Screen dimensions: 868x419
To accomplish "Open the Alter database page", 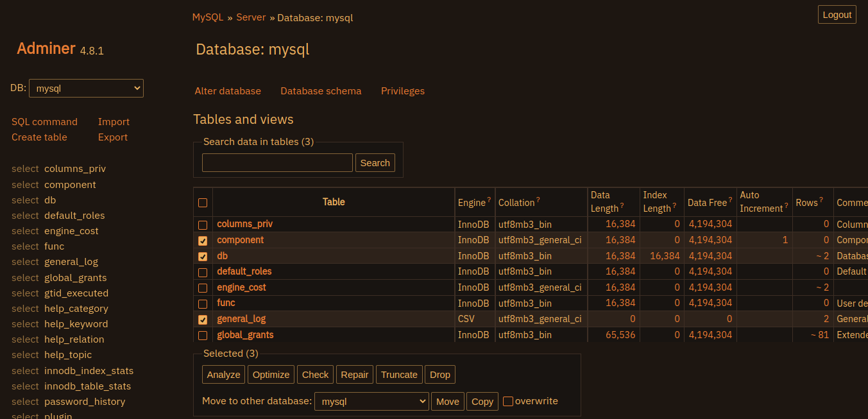I will coord(228,91).
